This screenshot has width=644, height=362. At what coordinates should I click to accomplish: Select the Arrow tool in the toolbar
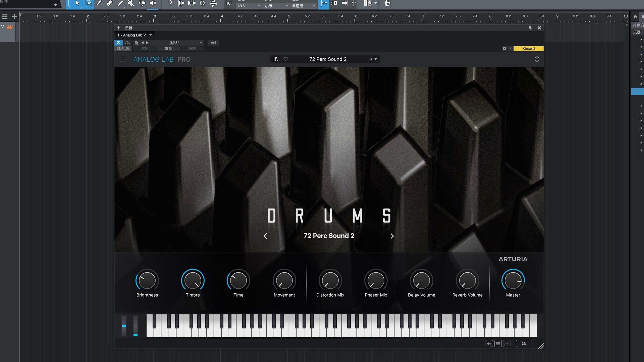pyautogui.click(x=77, y=3)
